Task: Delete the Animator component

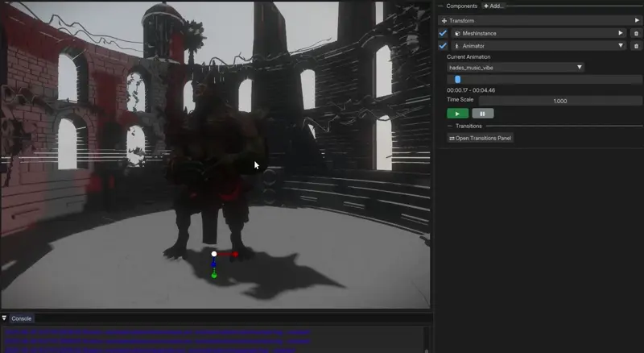Action: [x=636, y=46]
